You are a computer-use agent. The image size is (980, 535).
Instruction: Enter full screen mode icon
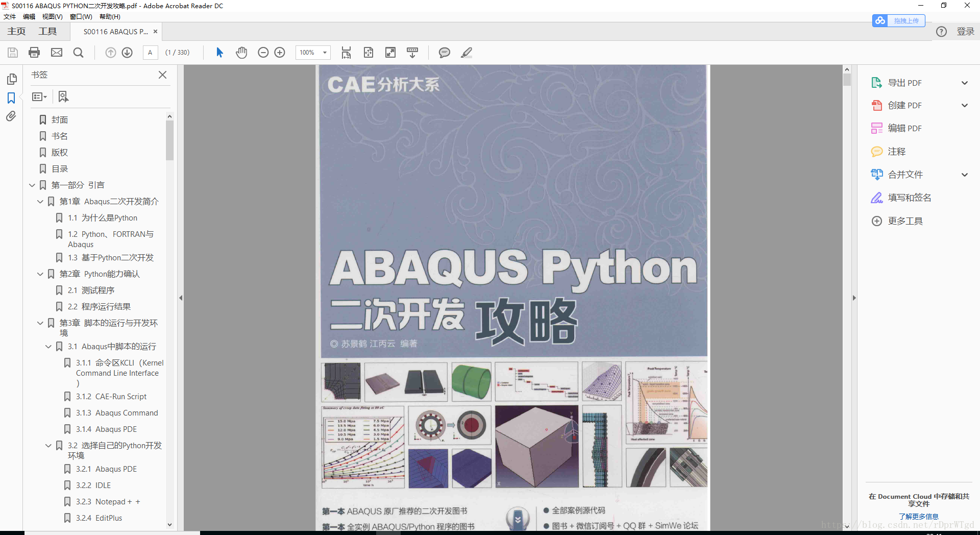coord(390,53)
